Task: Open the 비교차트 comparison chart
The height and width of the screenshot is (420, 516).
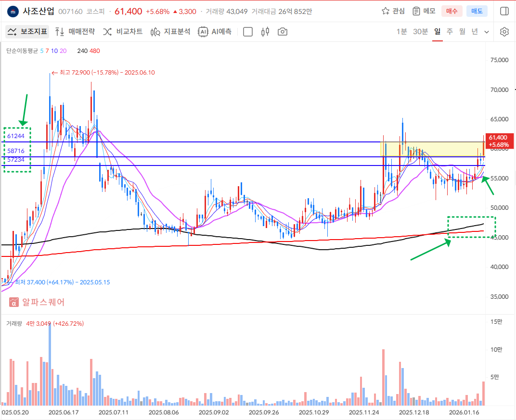Action: (x=123, y=32)
